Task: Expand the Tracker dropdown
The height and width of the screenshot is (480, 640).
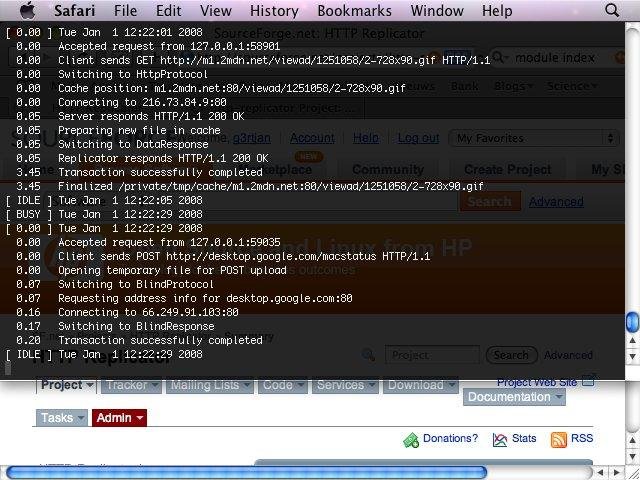Action: pyautogui.click(x=131, y=385)
